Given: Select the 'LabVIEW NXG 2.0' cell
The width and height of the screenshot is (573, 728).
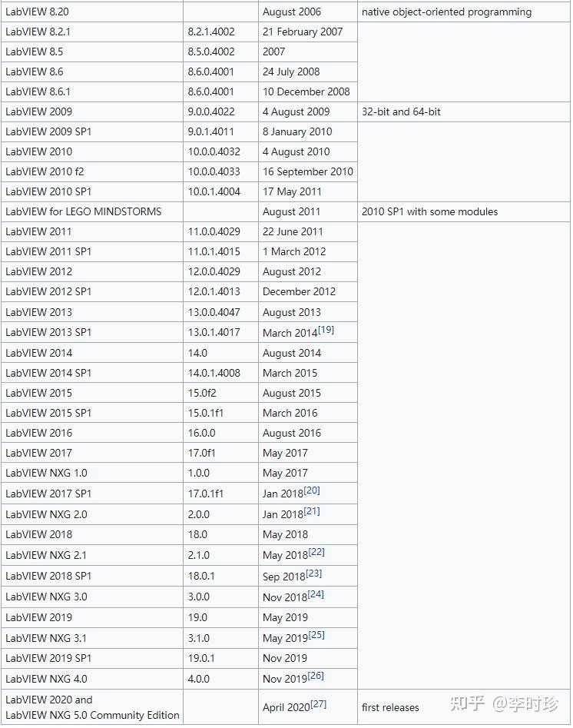Looking at the screenshot, I should click(92, 514).
